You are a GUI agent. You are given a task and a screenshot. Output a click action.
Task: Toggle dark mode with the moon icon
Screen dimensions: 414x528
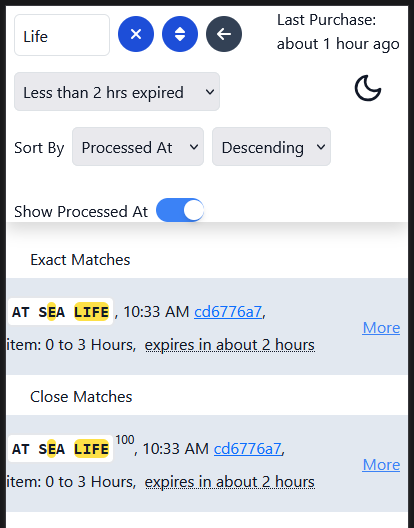(368, 88)
